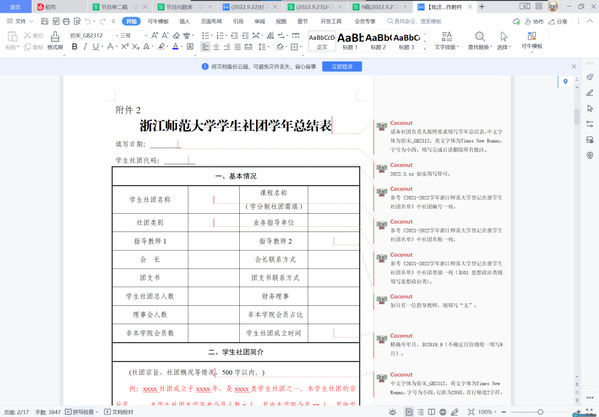Click the Collaborate button
The image size is (599, 417).
point(534,21)
